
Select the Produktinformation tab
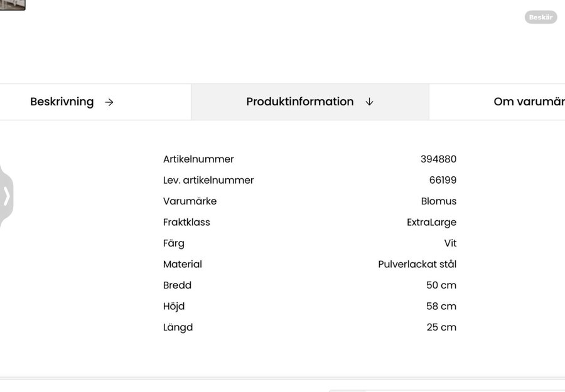[300, 102]
